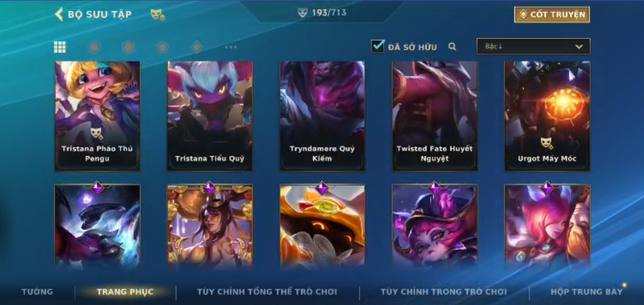Select the first circular rarity filter icon

click(94, 47)
